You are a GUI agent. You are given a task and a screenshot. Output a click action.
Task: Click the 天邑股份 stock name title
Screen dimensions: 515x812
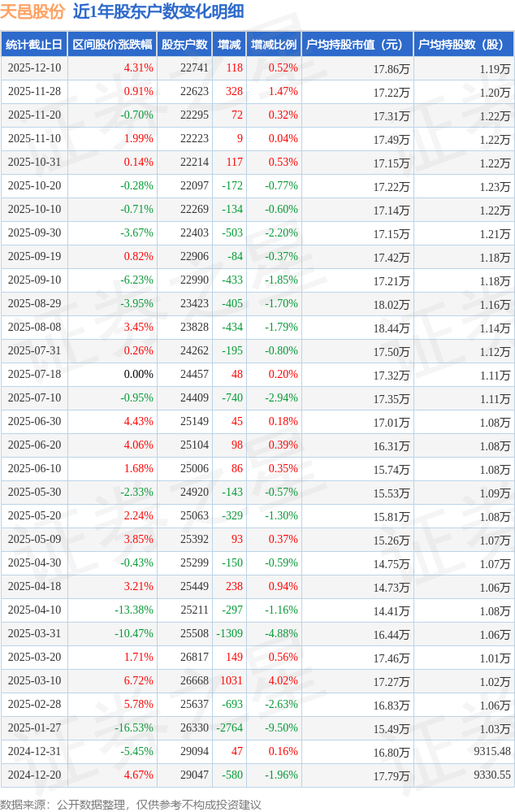pos(32,11)
